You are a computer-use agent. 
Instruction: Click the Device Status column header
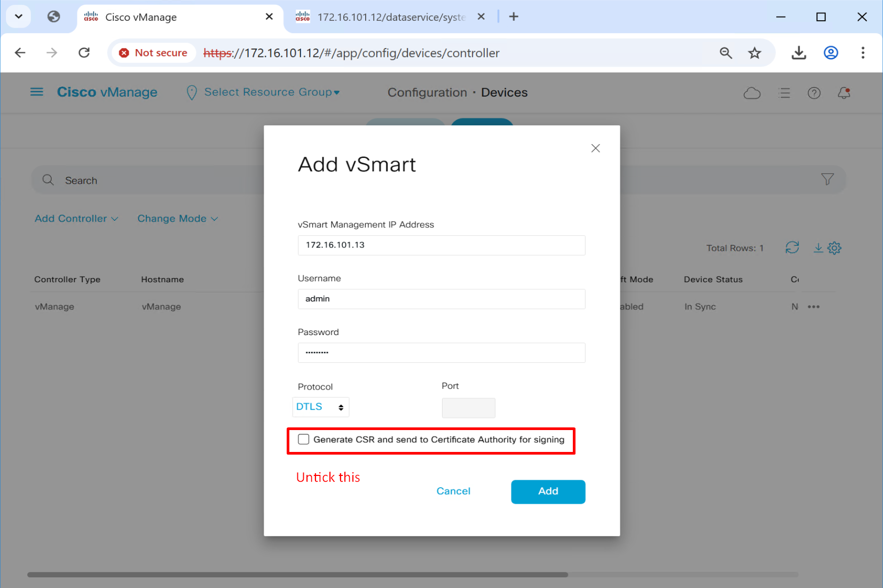[713, 280]
